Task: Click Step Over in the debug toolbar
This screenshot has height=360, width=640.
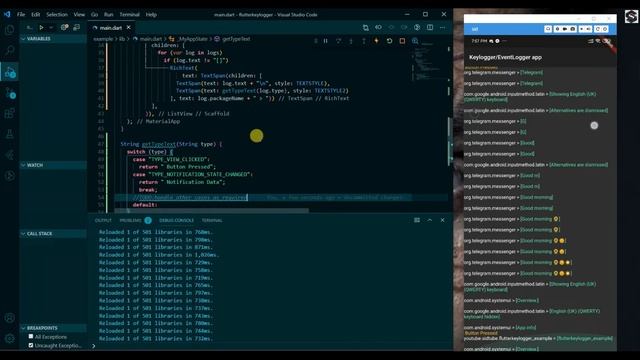Action: click(338, 41)
